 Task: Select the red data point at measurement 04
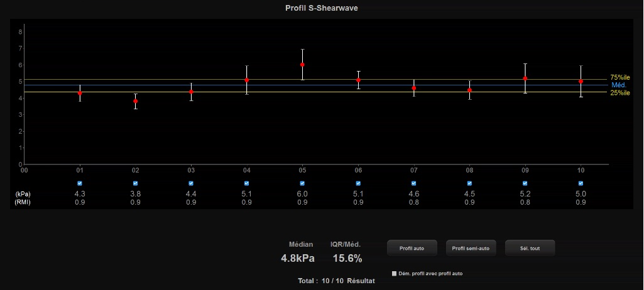coord(247,80)
